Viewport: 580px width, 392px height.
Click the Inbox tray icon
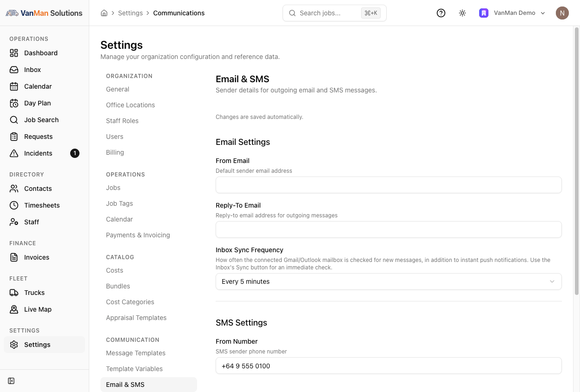pos(14,70)
